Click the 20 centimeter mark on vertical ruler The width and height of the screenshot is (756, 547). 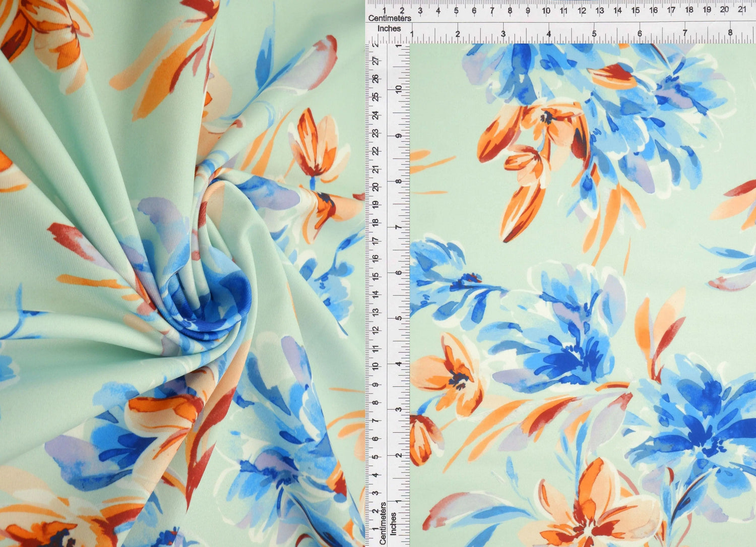(375, 187)
